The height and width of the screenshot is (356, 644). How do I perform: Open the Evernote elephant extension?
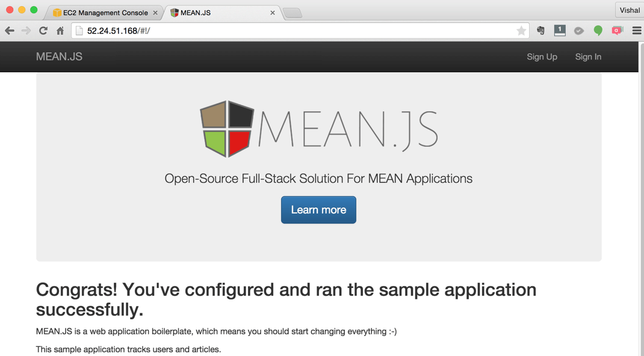(x=540, y=30)
